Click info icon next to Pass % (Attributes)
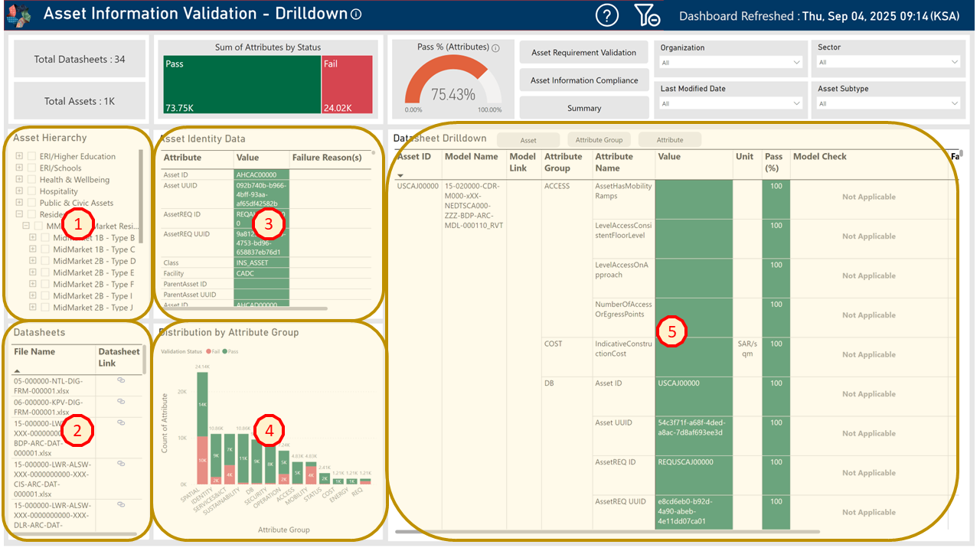Image resolution: width=980 pixels, height=551 pixels. pos(495,48)
